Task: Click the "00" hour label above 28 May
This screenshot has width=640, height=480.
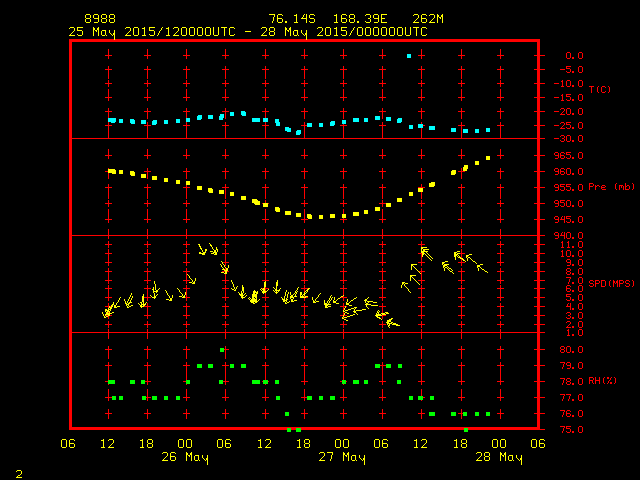Action: (499, 444)
